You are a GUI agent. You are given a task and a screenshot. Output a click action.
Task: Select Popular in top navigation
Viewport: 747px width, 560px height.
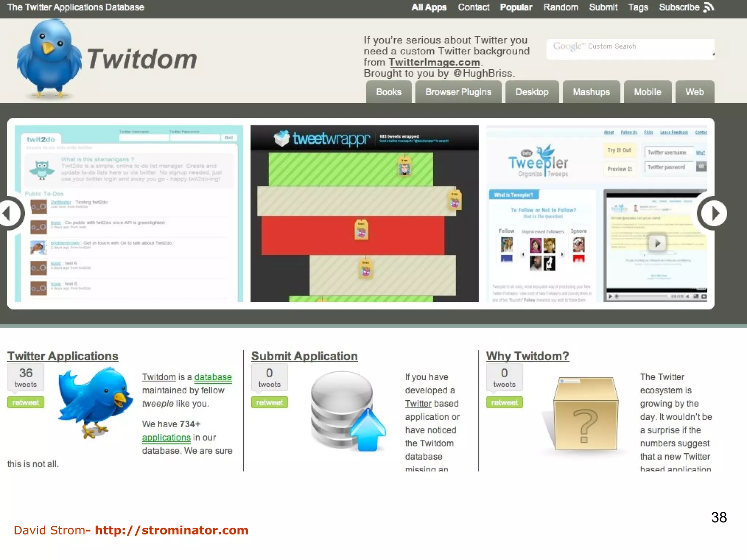tap(516, 7)
